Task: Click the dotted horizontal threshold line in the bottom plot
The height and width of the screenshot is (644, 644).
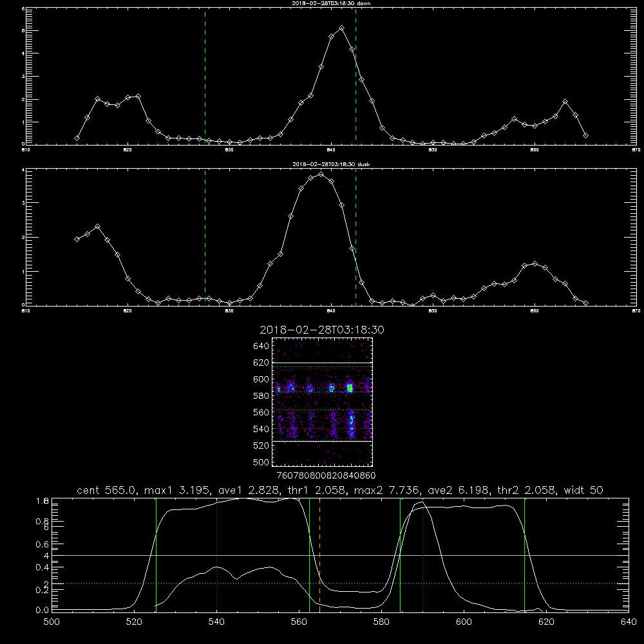Action: (340, 583)
